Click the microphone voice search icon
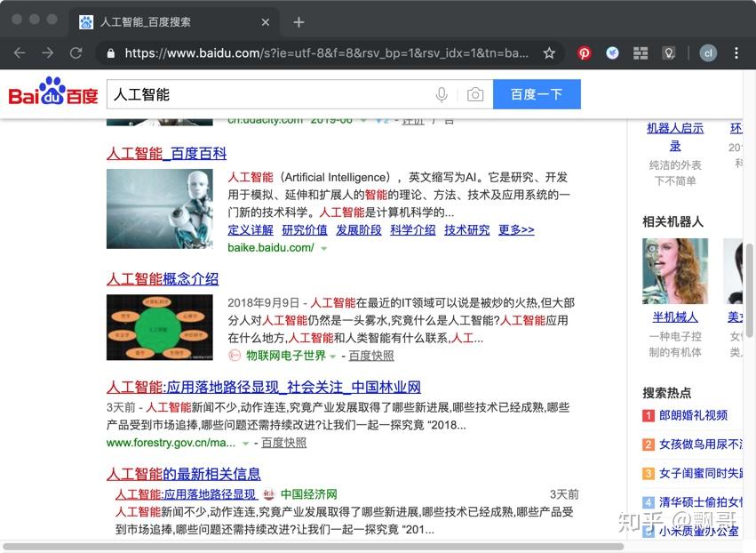This screenshot has height=553, width=756. 442,94
